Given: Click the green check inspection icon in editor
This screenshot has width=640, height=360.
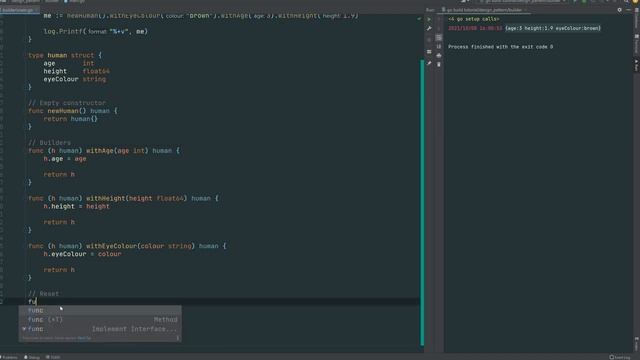Looking at the screenshot, I should pos(419,18).
